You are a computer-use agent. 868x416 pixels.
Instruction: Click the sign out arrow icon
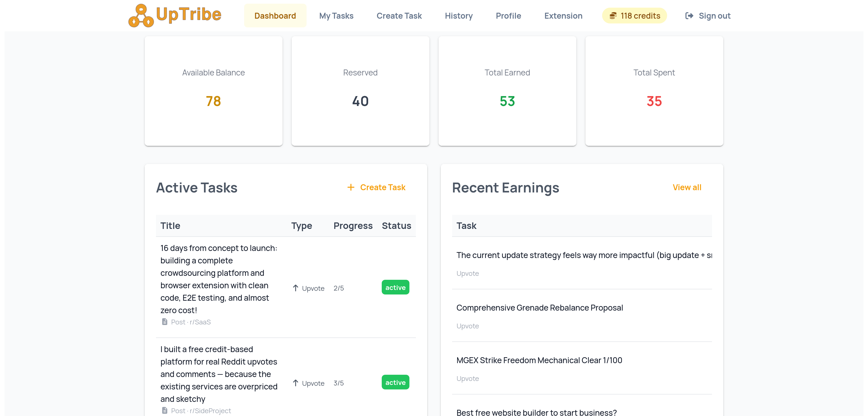[x=689, y=16]
